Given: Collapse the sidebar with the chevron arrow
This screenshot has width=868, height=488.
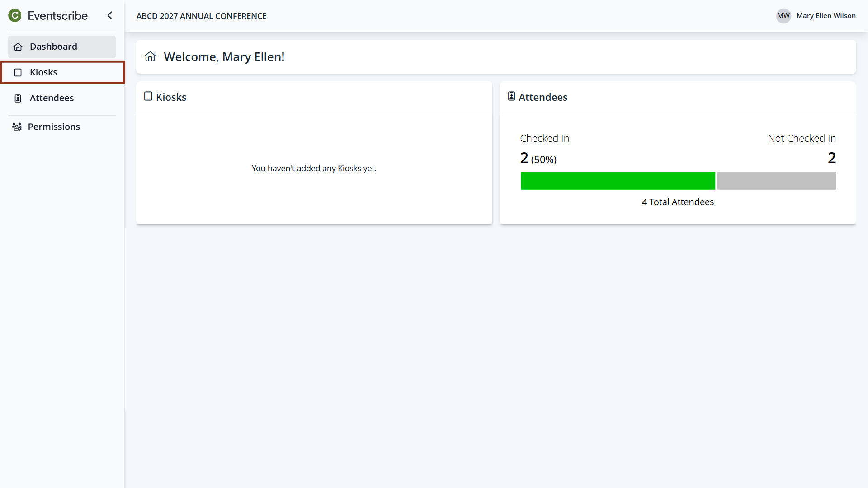Looking at the screenshot, I should coord(110,16).
